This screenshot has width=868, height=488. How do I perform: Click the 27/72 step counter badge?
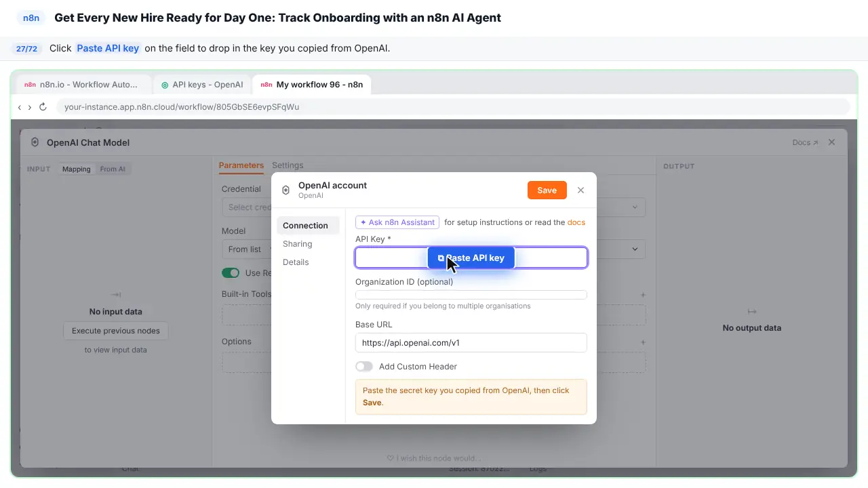(x=27, y=49)
